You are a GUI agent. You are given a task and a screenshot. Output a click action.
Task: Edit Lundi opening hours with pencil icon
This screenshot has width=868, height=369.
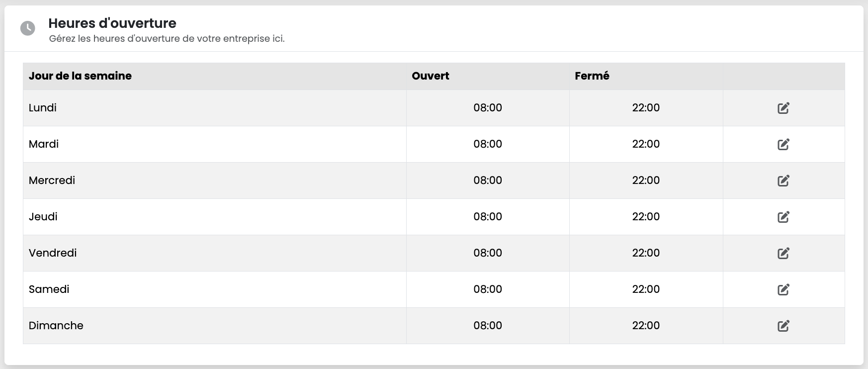tap(783, 108)
